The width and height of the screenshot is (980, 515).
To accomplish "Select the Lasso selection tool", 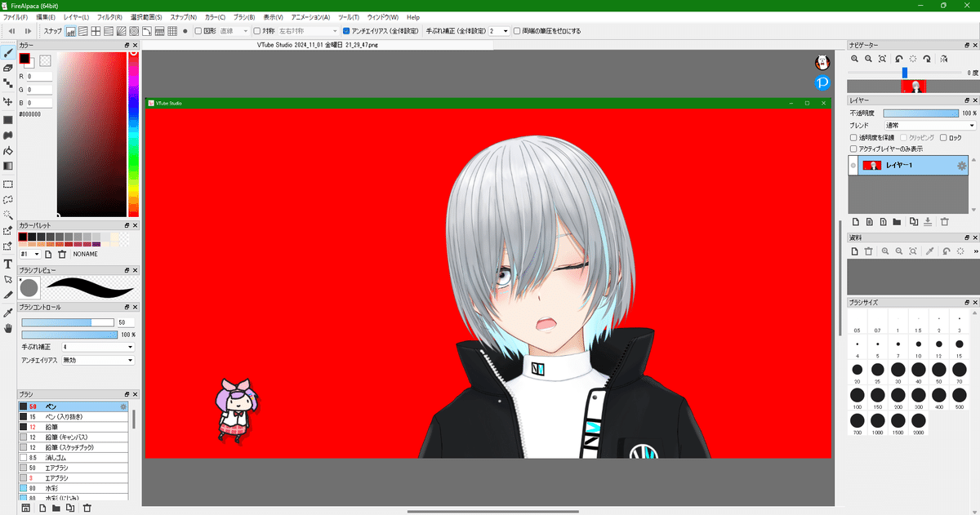I will (7, 199).
